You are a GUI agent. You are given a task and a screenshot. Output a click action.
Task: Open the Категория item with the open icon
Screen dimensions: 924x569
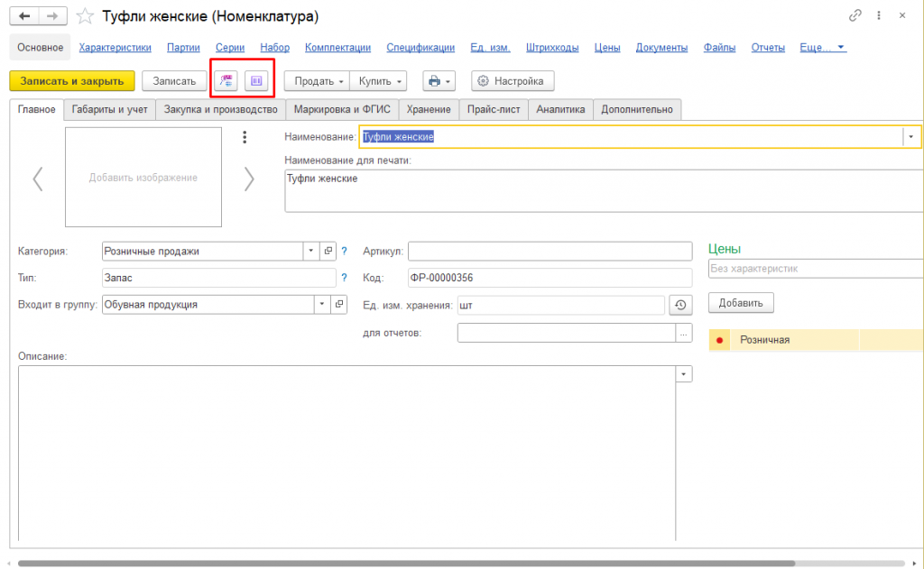tap(328, 251)
